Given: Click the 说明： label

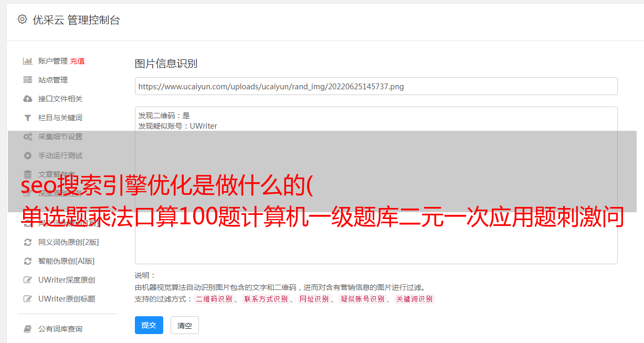Looking at the screenshot, I should click(145, 275).
